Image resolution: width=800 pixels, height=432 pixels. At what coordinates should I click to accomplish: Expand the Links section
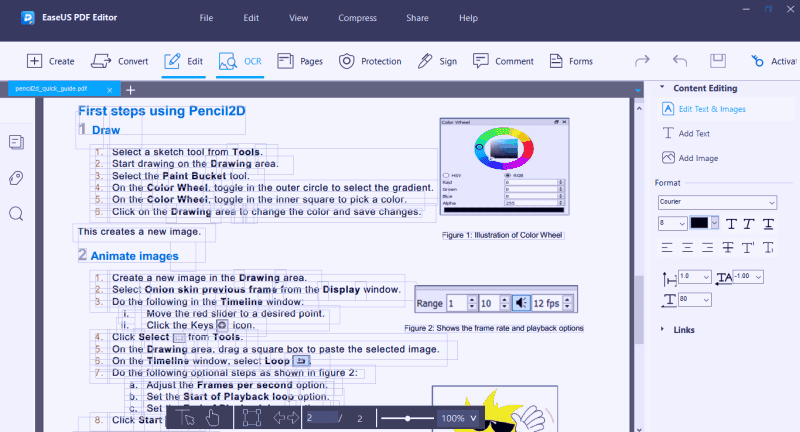[662, 329]
